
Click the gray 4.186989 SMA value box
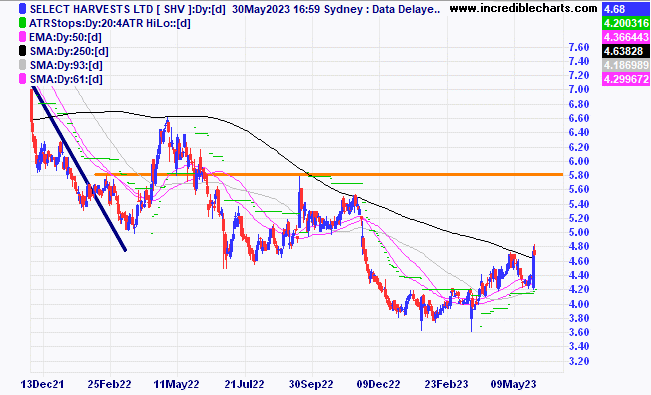click(626, 65)
